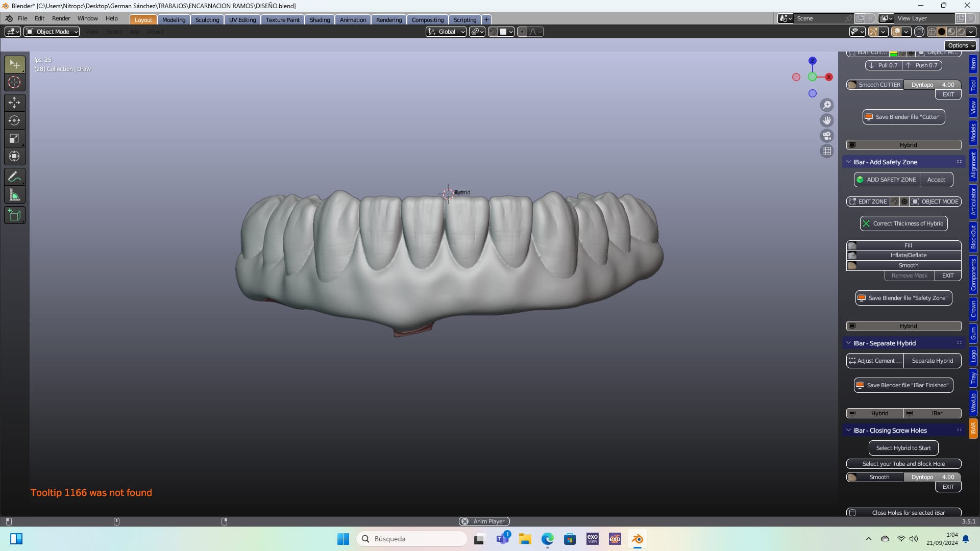This screenshot has width=980, height=551.
Task: Toggle camera view icon in viewport
Action: (827, 136)
